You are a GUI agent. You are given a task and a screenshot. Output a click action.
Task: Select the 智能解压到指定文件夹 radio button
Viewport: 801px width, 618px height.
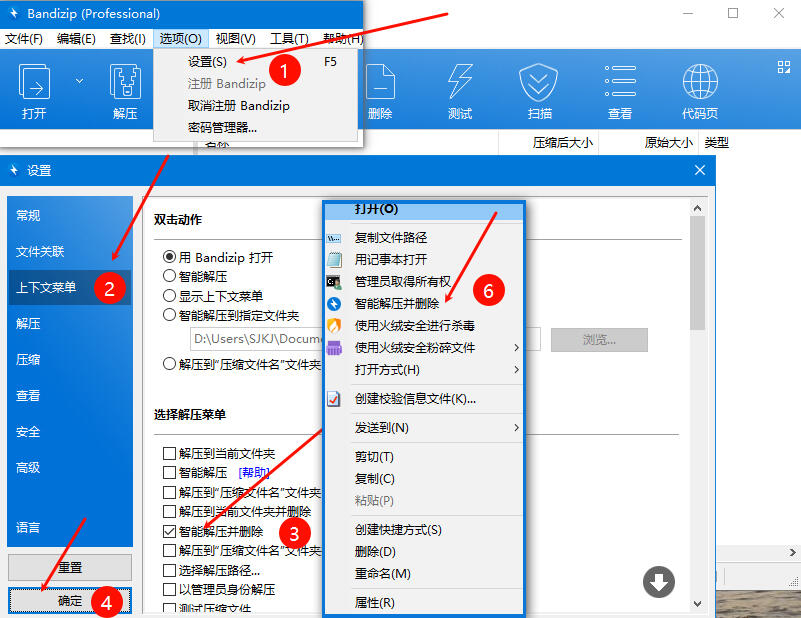pos(169,315)
